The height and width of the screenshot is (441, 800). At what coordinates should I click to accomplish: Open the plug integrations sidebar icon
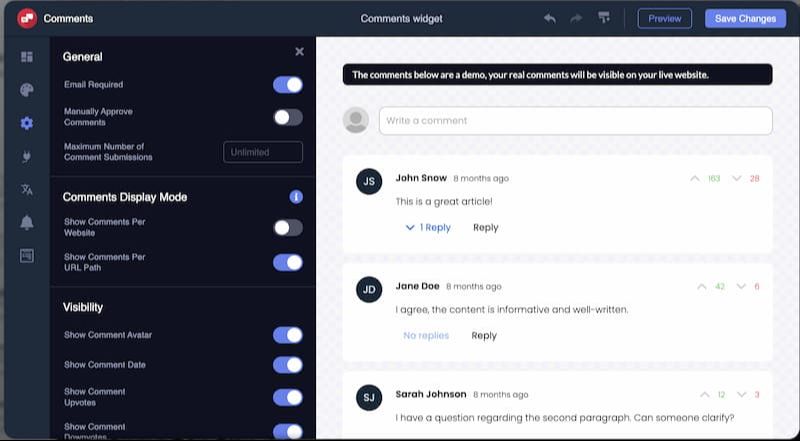[27, 157]
